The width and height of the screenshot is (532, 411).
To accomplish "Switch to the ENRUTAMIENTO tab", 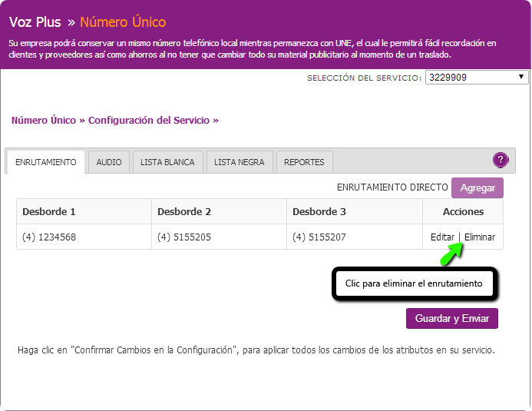I will click(x=46, y=162).
